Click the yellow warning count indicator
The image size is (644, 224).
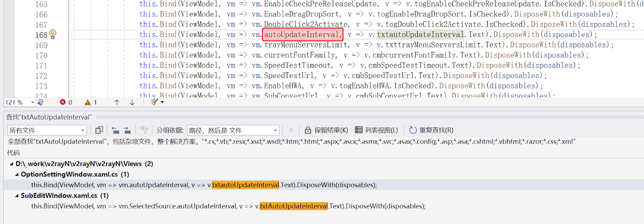coord(91,103)
